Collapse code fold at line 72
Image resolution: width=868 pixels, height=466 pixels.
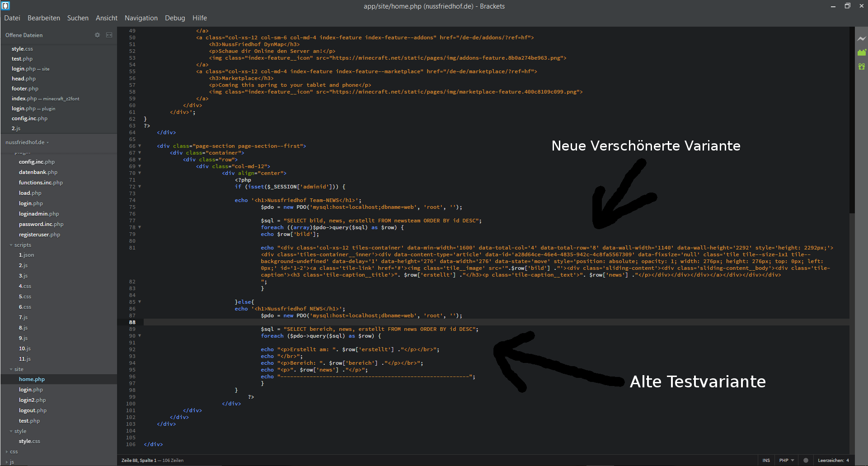tap(140, 187)
